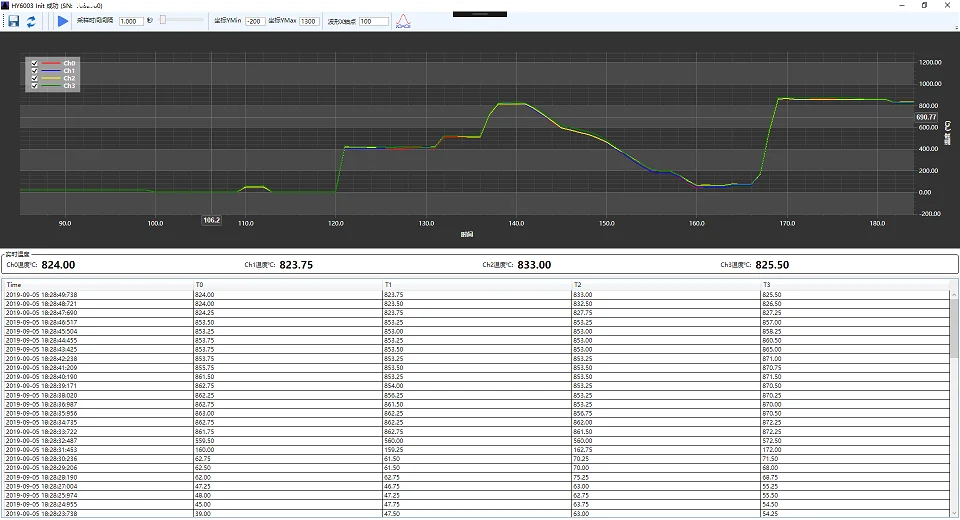The width and height of the screenshot is (960, 520).
Task: Click the blue refresh arrows icon
Action: (x=31, y=21)
